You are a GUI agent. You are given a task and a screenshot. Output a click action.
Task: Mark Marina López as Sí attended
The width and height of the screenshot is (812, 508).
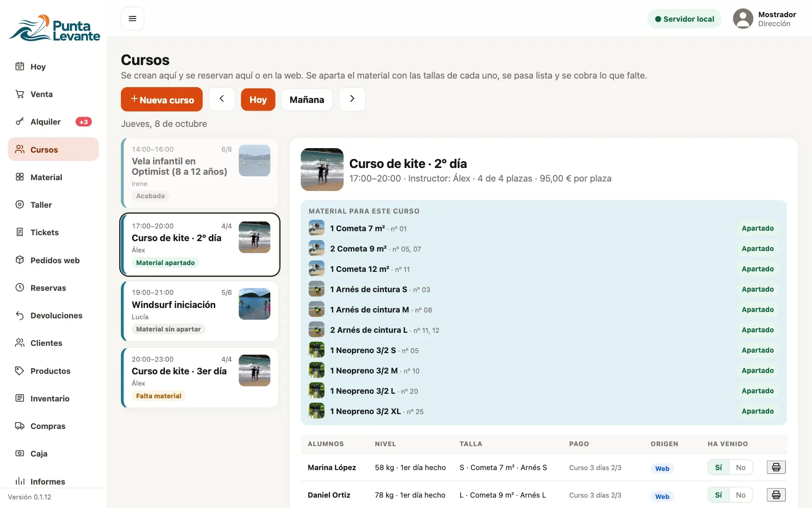[718, 467]
